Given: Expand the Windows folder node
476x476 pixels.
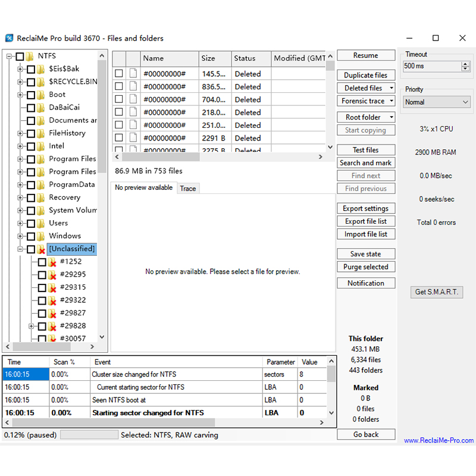Looking at the screenshot, I should point(20,236).
